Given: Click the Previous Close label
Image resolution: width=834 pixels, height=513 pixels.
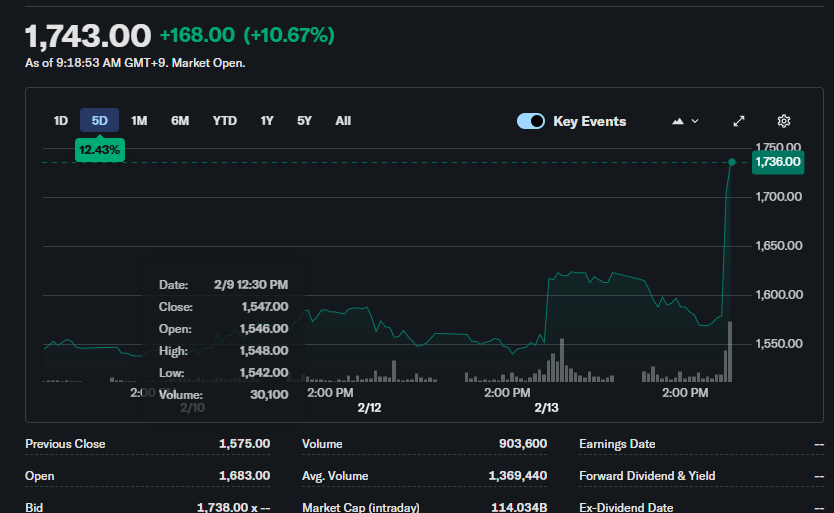Looking at the screenshot, I should [x=65, y=444].
